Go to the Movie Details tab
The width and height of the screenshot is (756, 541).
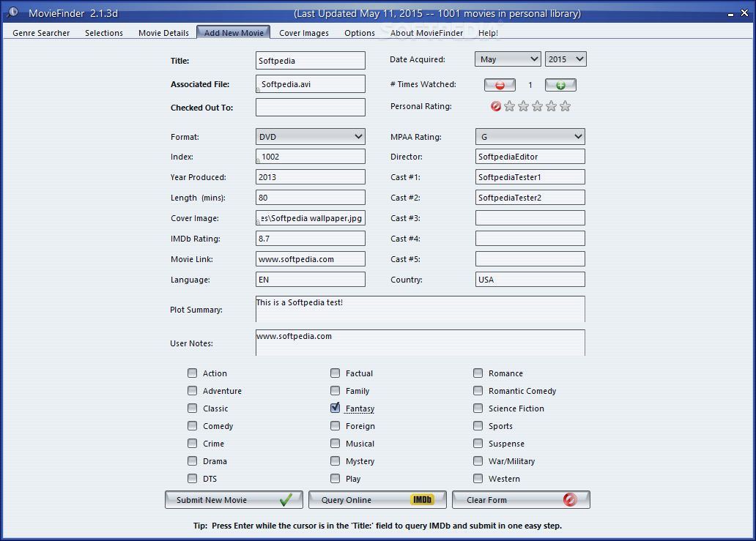pyautogui.click(x=163, y=33)
